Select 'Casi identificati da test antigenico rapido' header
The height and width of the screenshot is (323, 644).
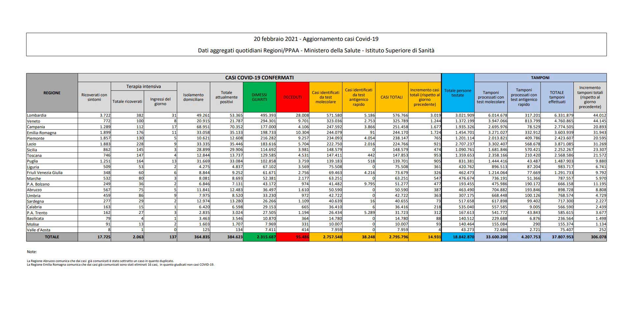coord(359,97)
